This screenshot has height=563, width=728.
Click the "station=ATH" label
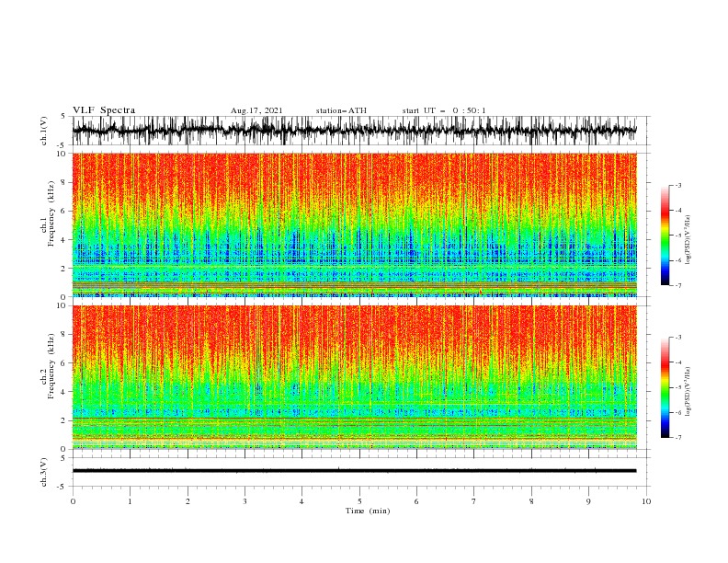pyautogui.click(x=341, y=110)
